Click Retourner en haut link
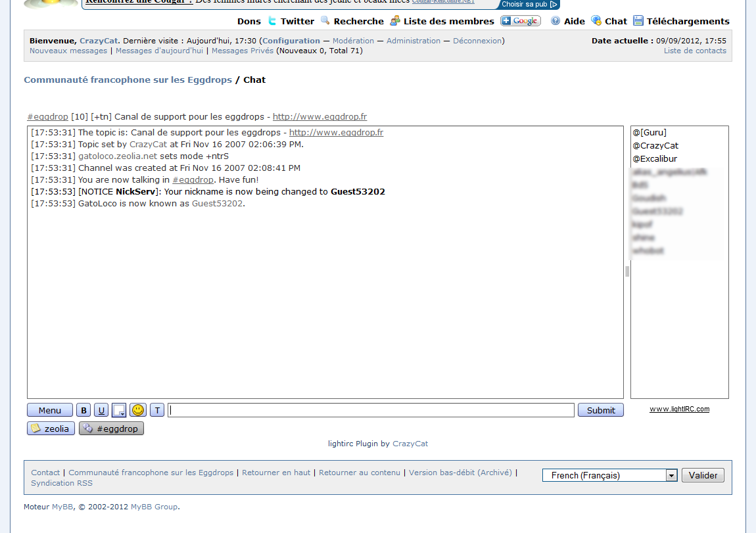The height and width of the screenshot is (533, 756). coord(276,473)
